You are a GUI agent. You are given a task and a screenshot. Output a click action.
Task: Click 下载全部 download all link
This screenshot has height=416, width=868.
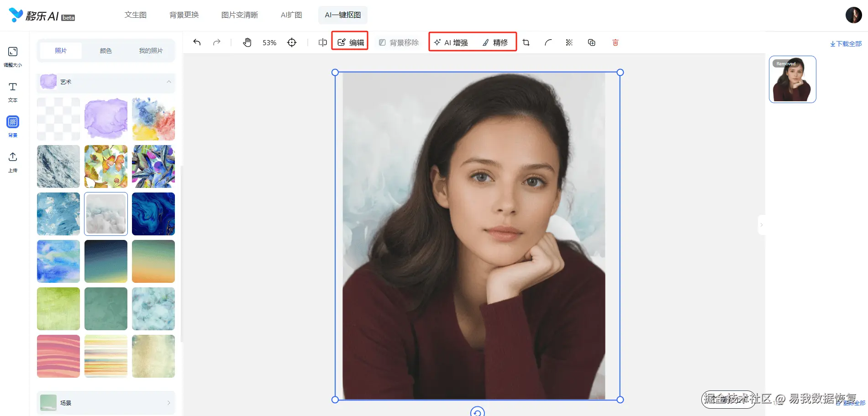click(846, 44)
